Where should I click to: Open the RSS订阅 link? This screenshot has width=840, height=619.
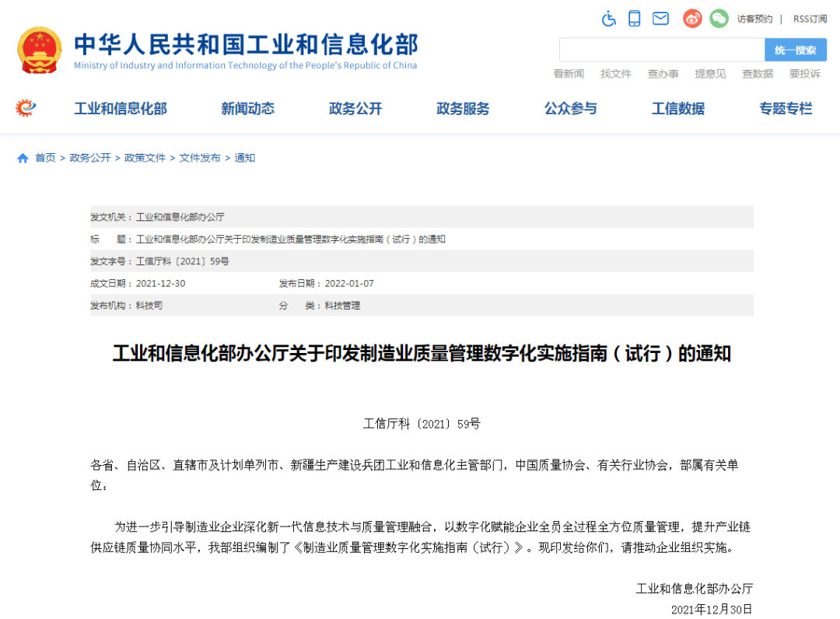(x=809, y=19)
